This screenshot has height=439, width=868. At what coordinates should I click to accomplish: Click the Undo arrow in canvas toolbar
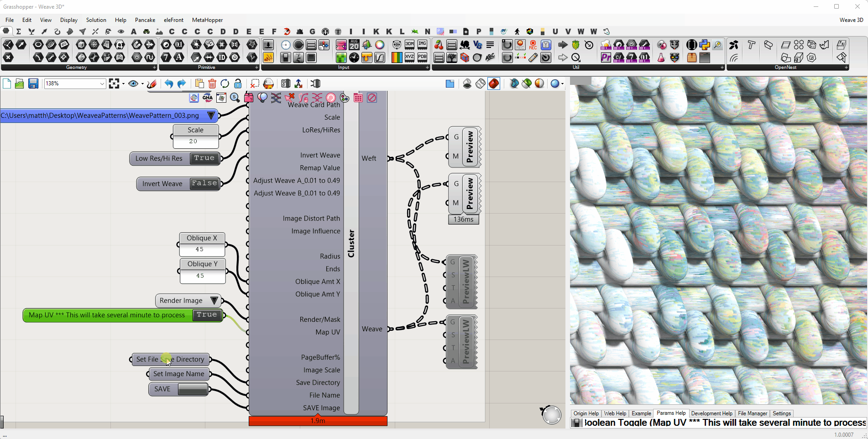pos(169,84)
